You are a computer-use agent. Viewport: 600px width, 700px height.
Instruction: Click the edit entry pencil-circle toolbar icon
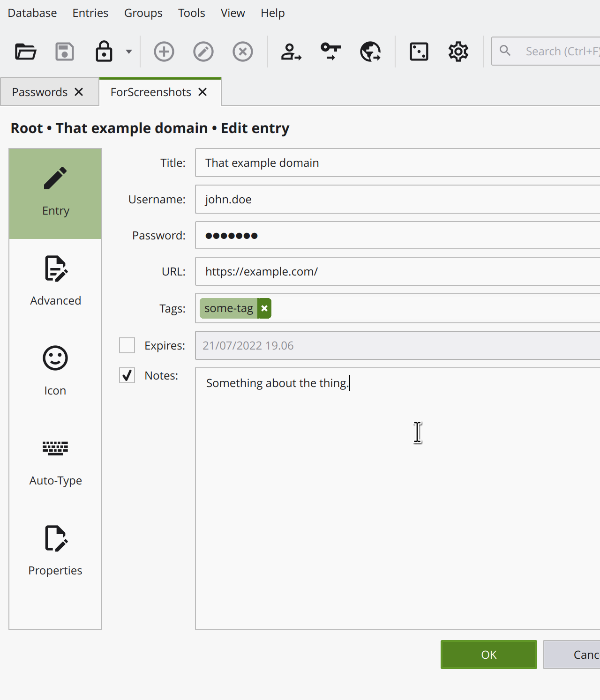(x=203, y=52)
